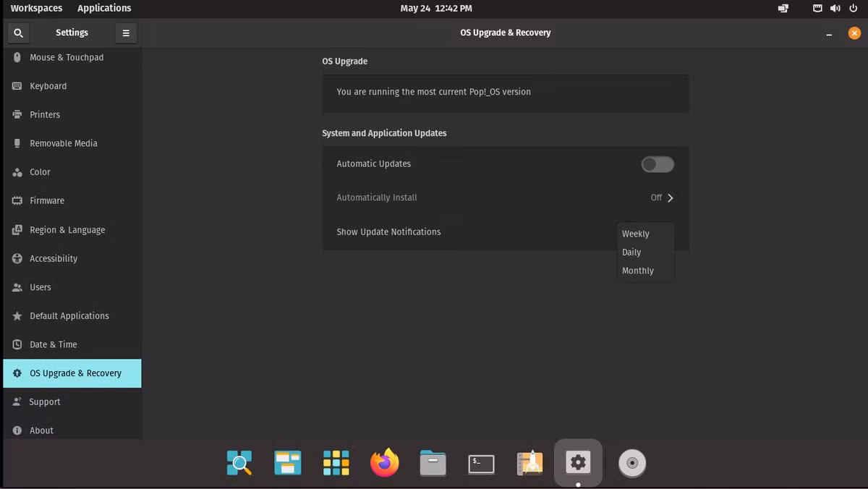This screenshot has height=489, width=868.
Task: Toggle the Automatic Updates switch
Action: coord(658,164)
